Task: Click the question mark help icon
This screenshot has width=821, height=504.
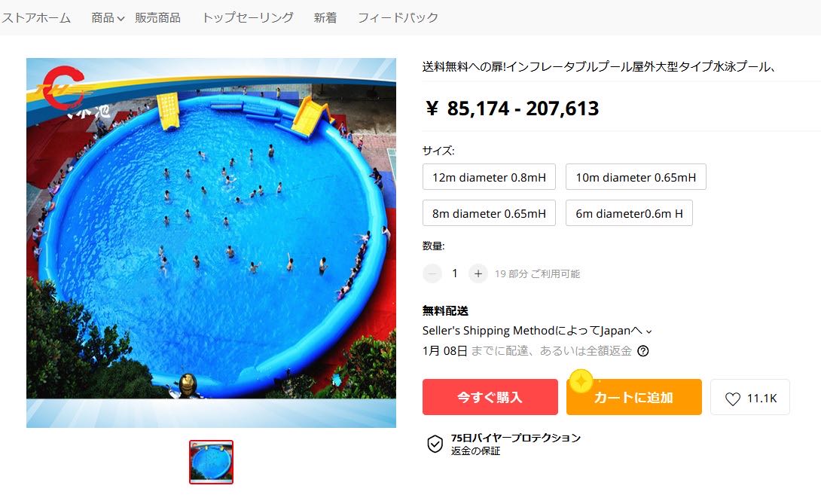Action: click(x=643, y=351)
